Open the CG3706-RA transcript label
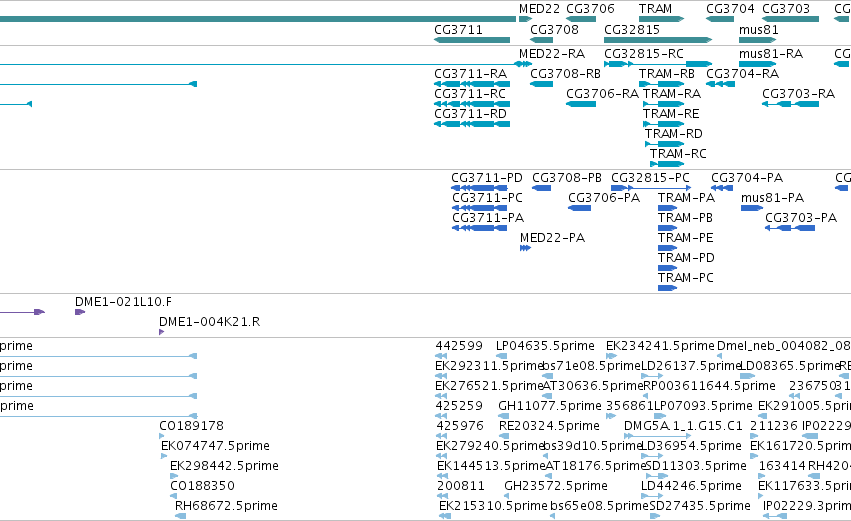The height and width of the screenshot is (521, 851). [x=602, y=93]
